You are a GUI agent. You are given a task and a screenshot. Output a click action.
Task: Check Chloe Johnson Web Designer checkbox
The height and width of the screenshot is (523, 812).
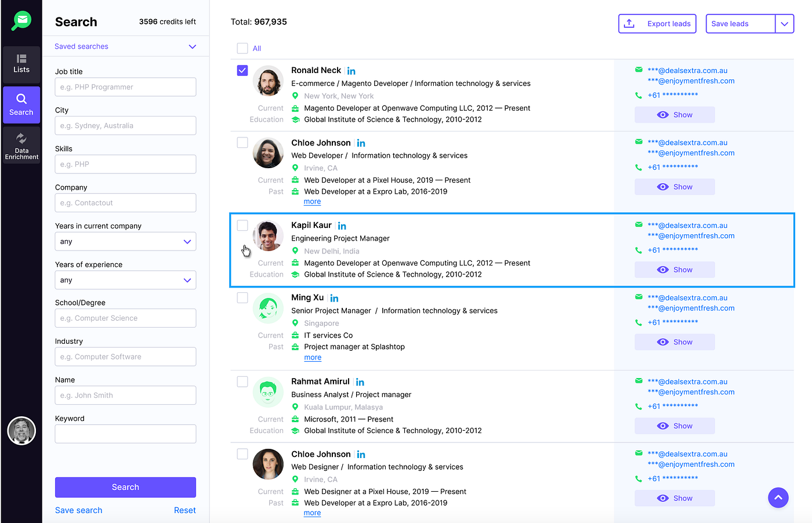(x=242, y=454)
